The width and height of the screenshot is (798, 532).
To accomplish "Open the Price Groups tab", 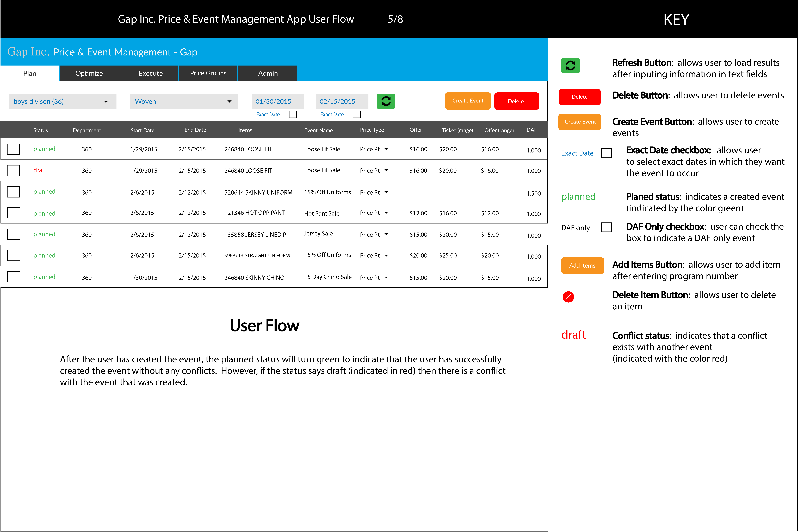I will click(x=208, y=73).
